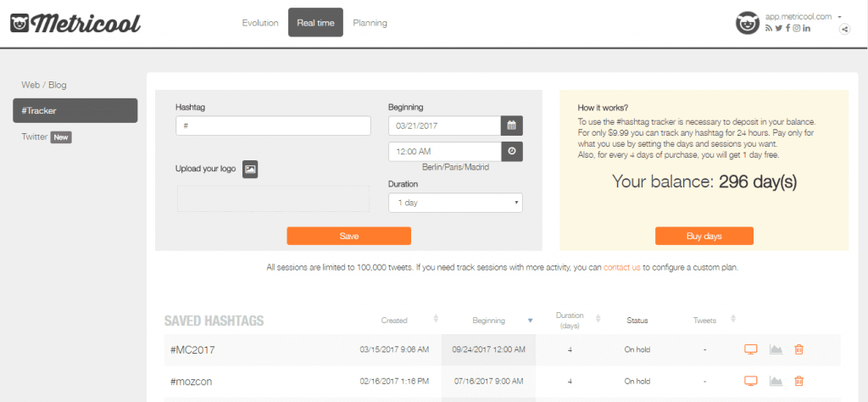868x402 pixels.
Task: Delete the #MC2017 hashtag
Action: point(798,349)
